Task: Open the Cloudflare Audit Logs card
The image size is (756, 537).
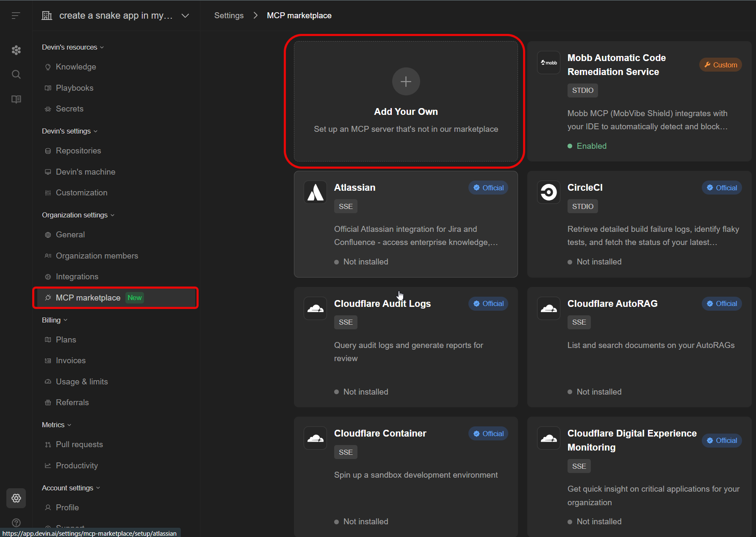Action: (x=405, y=347)
